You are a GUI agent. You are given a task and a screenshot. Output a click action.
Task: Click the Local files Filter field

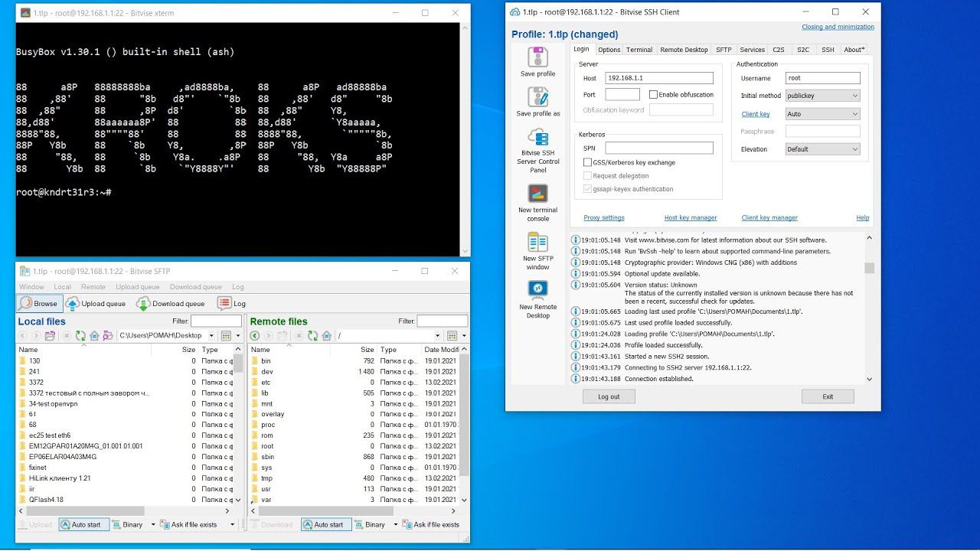(x=216, y=321)
